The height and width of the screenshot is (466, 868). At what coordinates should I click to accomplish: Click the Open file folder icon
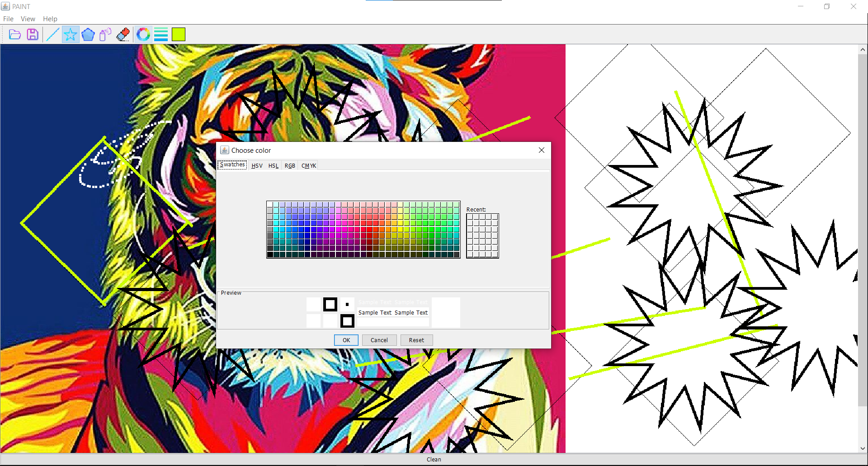[15, 34]
